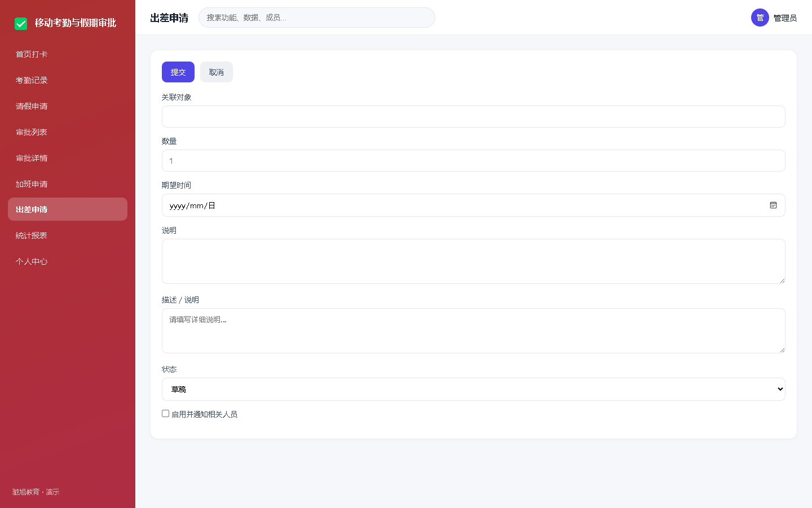Open 统计报表 page
Viewport: 812px width, 508px height.
click(x=68, y=235)
